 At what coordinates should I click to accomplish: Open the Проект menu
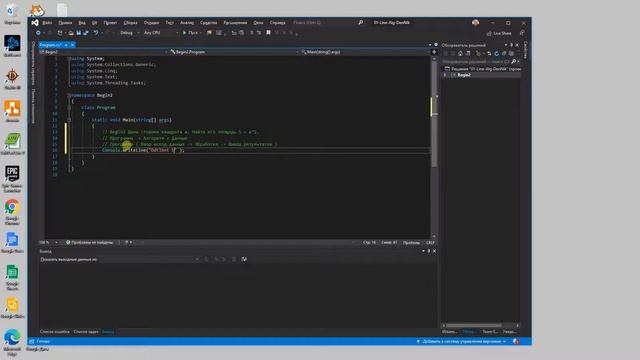tap(110, 23)
